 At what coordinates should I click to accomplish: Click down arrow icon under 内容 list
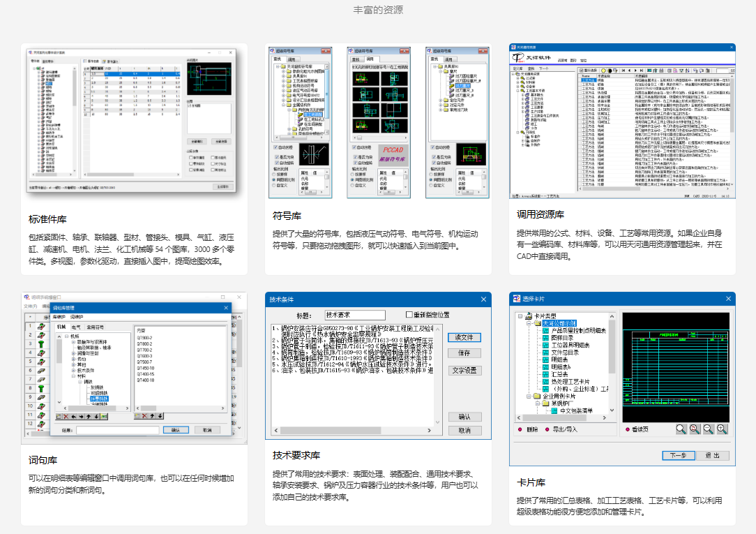point(160,416)
